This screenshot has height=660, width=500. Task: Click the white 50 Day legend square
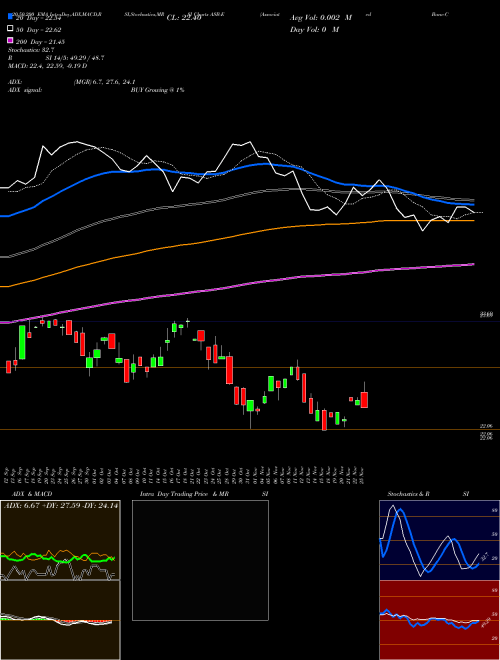pos(11,29)
